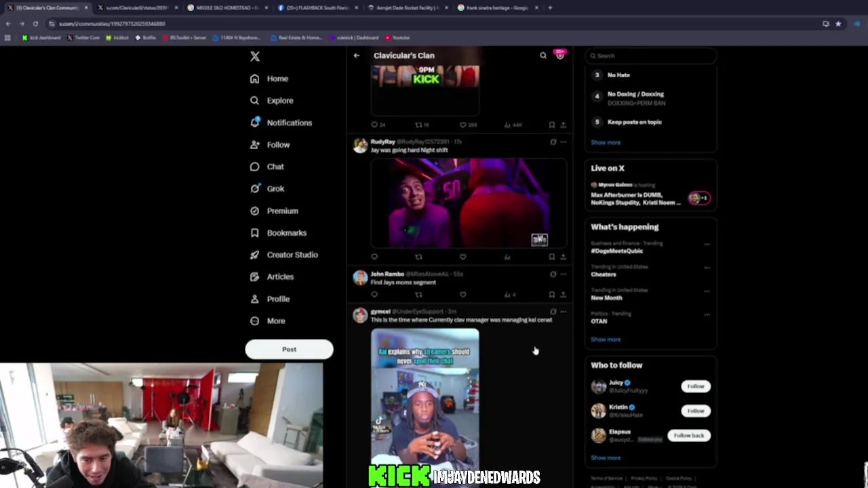
Task: Like John Rambo's post
Action: click(463, 295)
